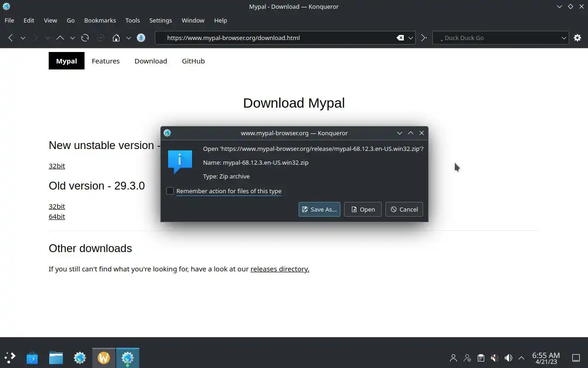Expand the URL history dropdown
This screenshot has height=368, width=588.
coord(411,38)
